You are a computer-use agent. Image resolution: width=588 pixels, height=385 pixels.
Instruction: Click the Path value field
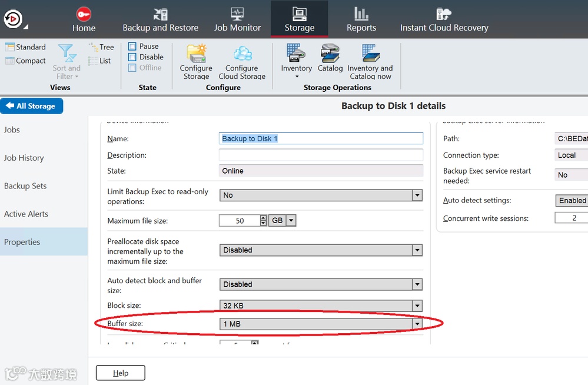pyautogui.click(x=571, y=138)
